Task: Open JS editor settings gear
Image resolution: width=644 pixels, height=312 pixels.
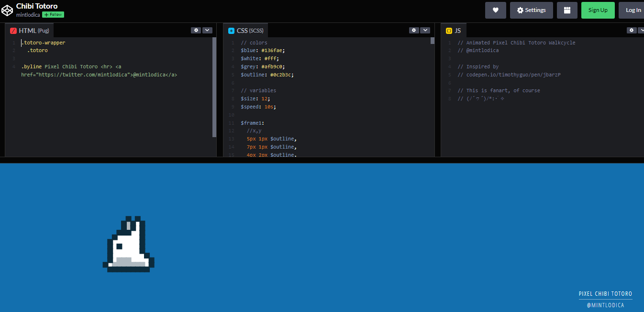Action: click(632, 30)
